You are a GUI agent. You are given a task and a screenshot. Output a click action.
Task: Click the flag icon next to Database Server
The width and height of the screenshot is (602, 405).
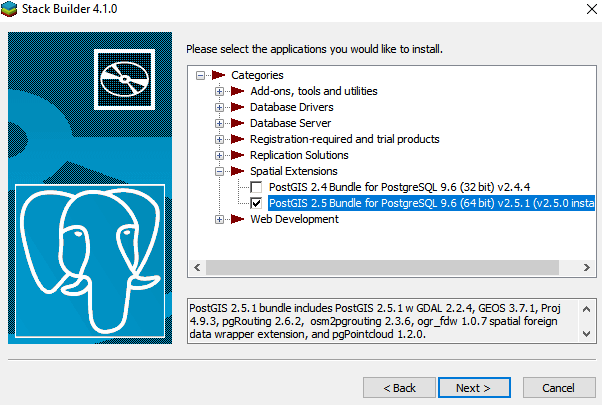pyautogui.click(x=238, y=123)
